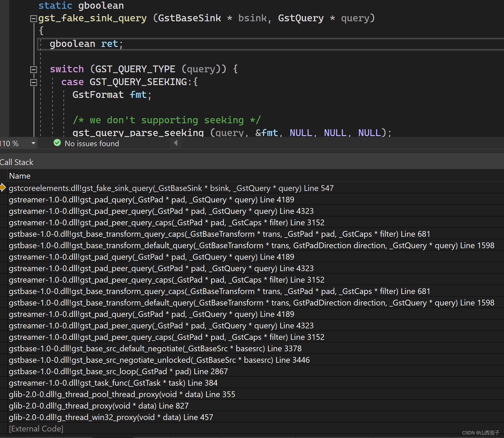
Task: Collapse the switch statement block
Action: 34,70
